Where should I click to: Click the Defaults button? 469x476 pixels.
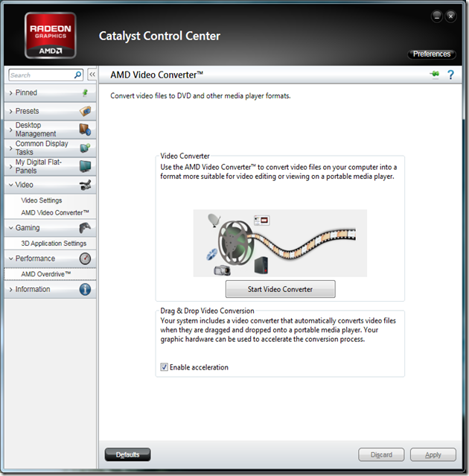pyautogui.click(x=128, y=454)
